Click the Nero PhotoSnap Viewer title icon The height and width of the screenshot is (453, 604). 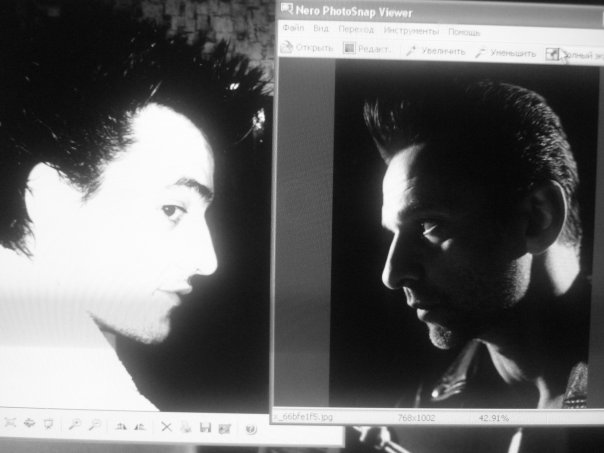tap(287, 8)
